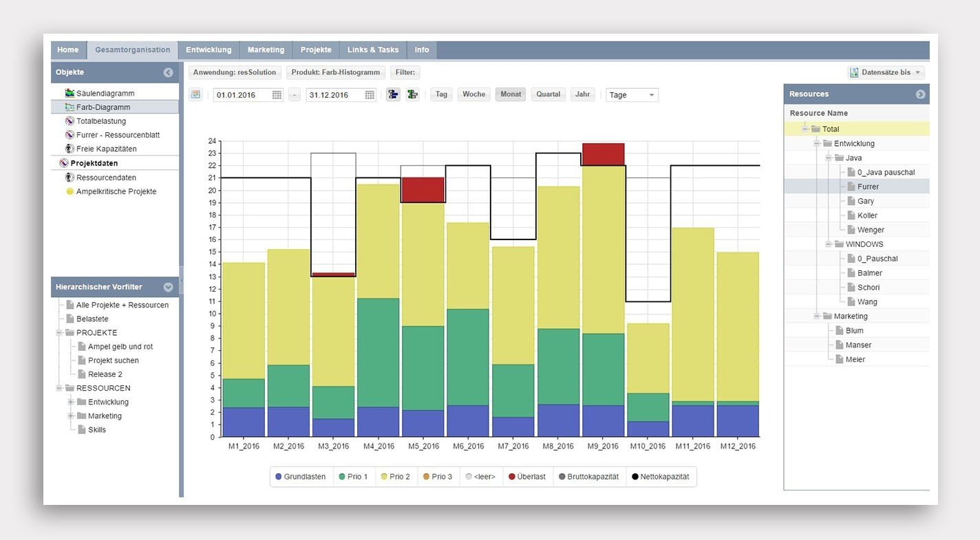Screen dimensions: 980x540
Task: Open the Links & Tasks tab
Action: point(373,50)
